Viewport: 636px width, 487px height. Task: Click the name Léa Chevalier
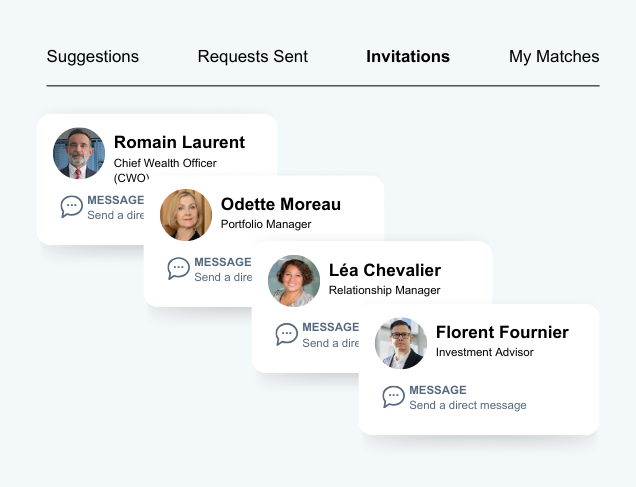pyautogui.click(x=385, y=270)
